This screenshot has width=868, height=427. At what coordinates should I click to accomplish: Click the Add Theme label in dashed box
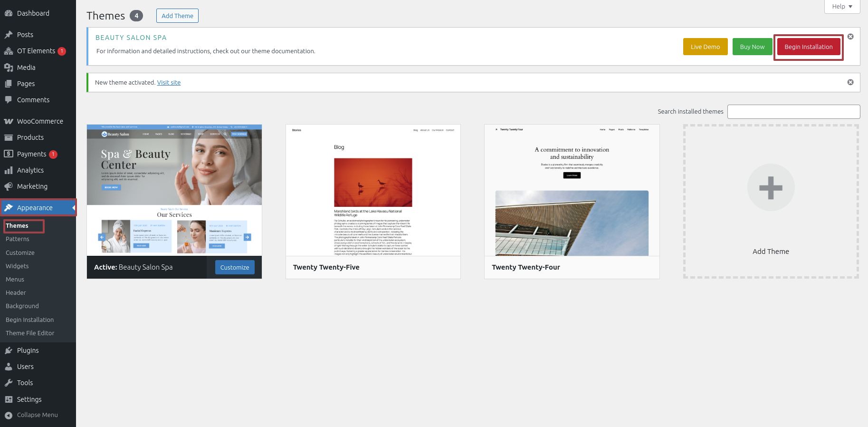pyautogui.click(x=771, y=252)
